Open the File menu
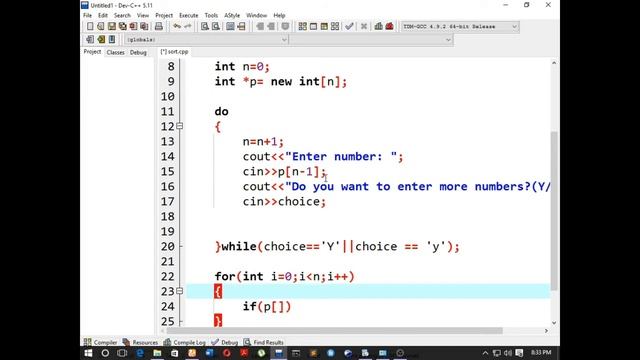 coord(87,16)
